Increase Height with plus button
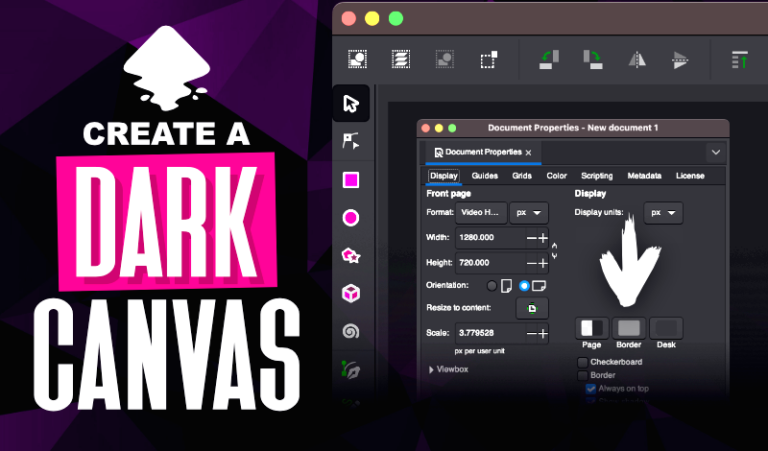This screenshot has width=768, height=451. click(543, 263)
